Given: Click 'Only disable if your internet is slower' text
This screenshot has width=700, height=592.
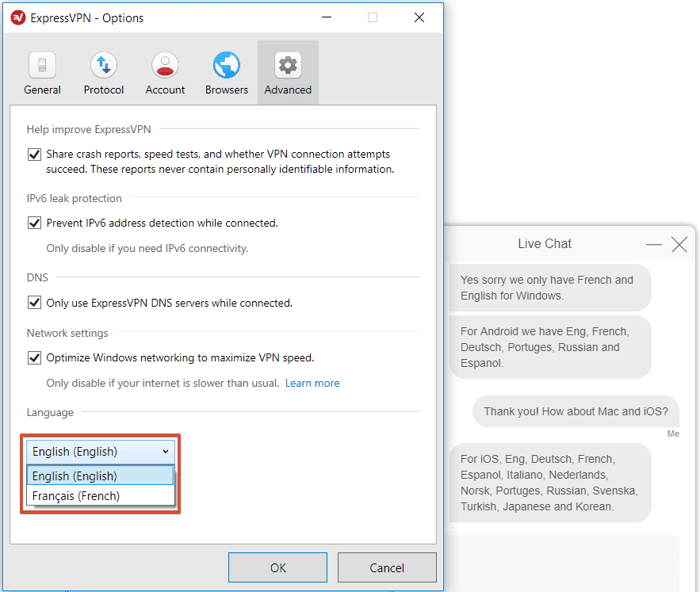Looking at the screenshot, I should tap(163, 383).
